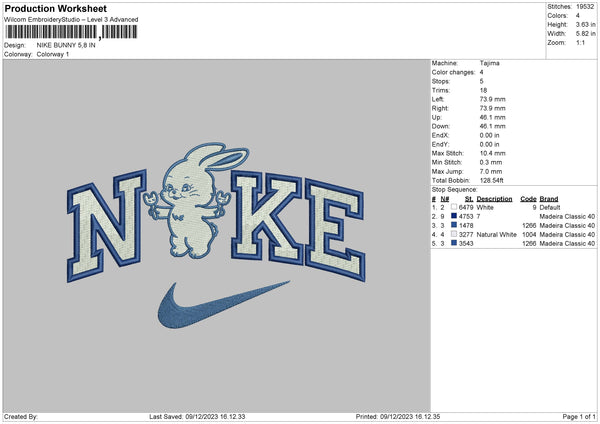Screen dimensions: 600x424
Task: Choose the Natural White swatch beside 3277
Action: 454,234
